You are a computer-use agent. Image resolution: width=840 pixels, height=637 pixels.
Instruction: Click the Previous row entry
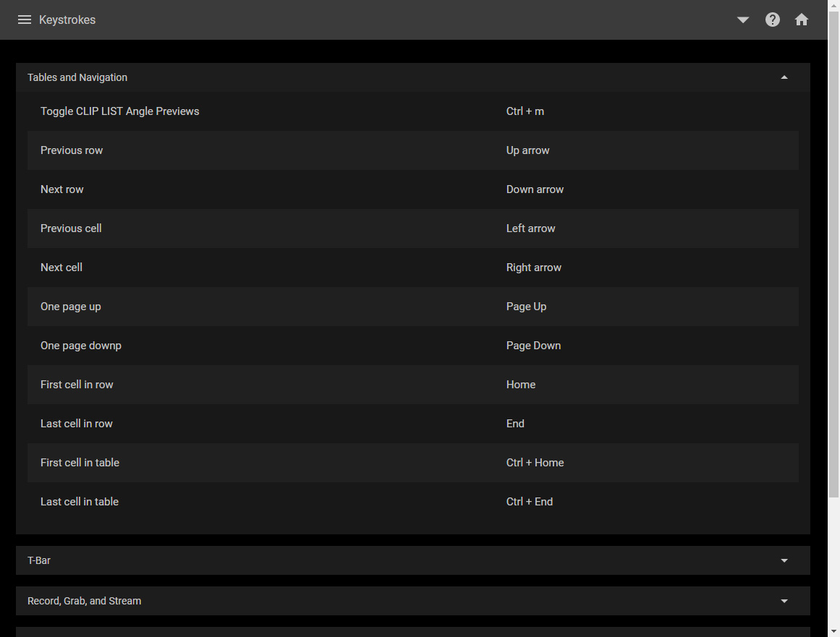click(x=413, y=150)
